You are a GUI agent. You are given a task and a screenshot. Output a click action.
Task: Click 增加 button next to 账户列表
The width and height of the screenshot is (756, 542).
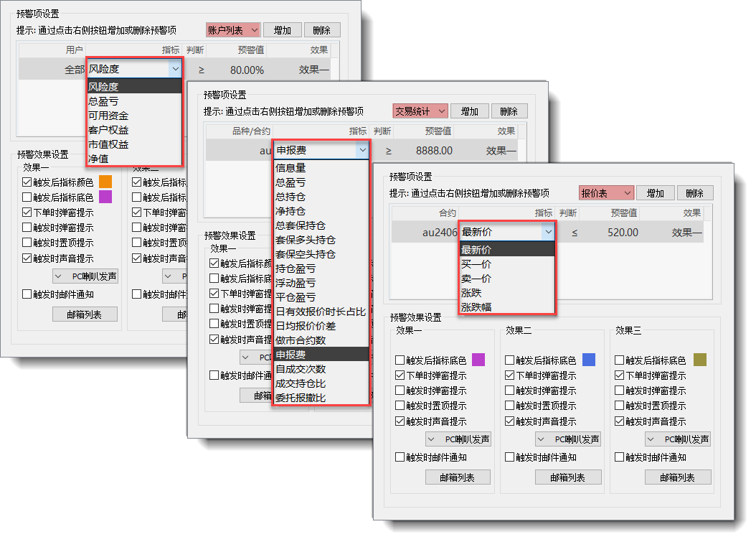click(x=283, y=30)
